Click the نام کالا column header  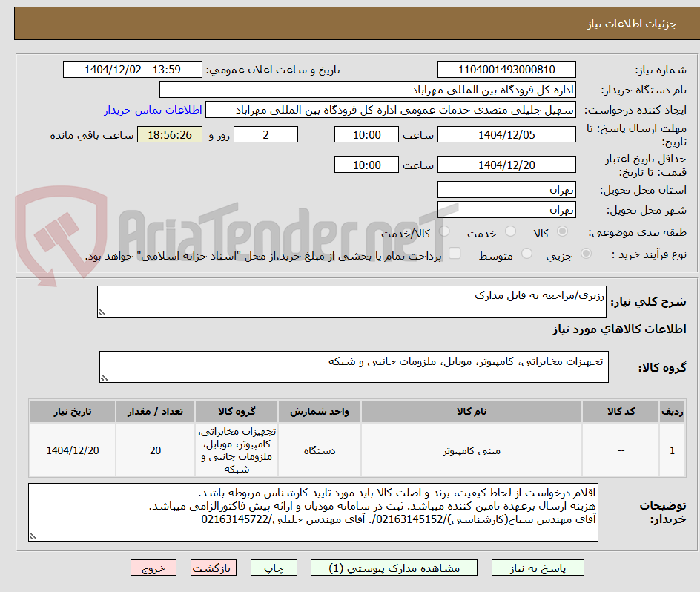pos(472,412)
